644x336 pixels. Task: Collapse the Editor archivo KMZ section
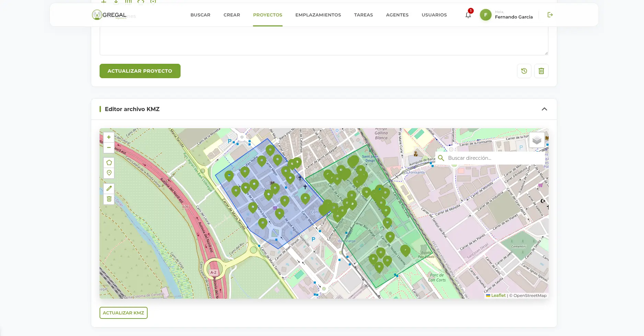(x=544, y=109)
